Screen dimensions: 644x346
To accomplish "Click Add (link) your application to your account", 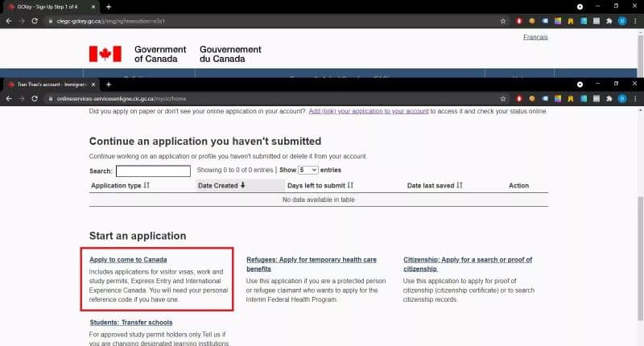I will (369, 111).
